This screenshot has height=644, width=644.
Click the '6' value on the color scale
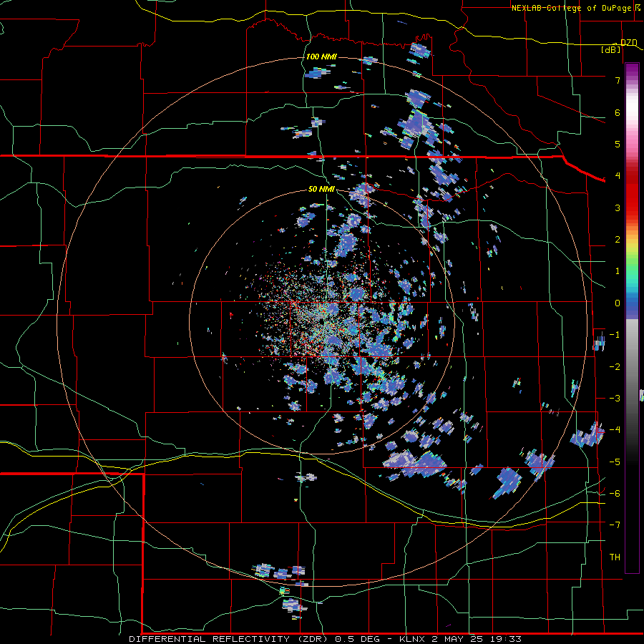pyautogui.click(x=618, y=112)
